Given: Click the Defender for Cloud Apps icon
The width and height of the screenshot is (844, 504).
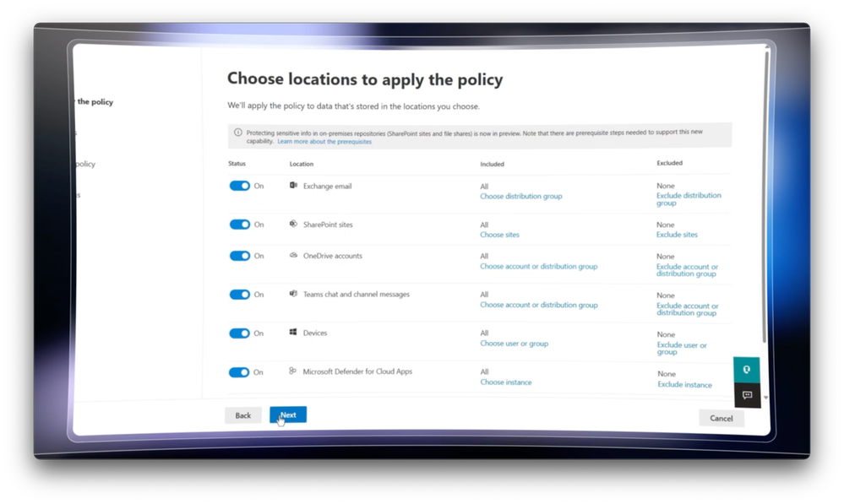Looking at the screenshot, I should 293,371.
